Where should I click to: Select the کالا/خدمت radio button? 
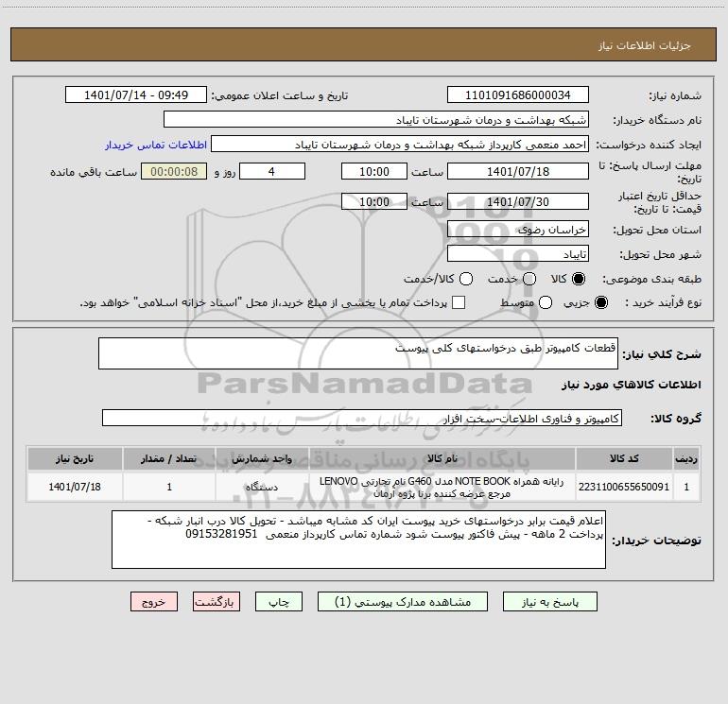click(466, 279)
